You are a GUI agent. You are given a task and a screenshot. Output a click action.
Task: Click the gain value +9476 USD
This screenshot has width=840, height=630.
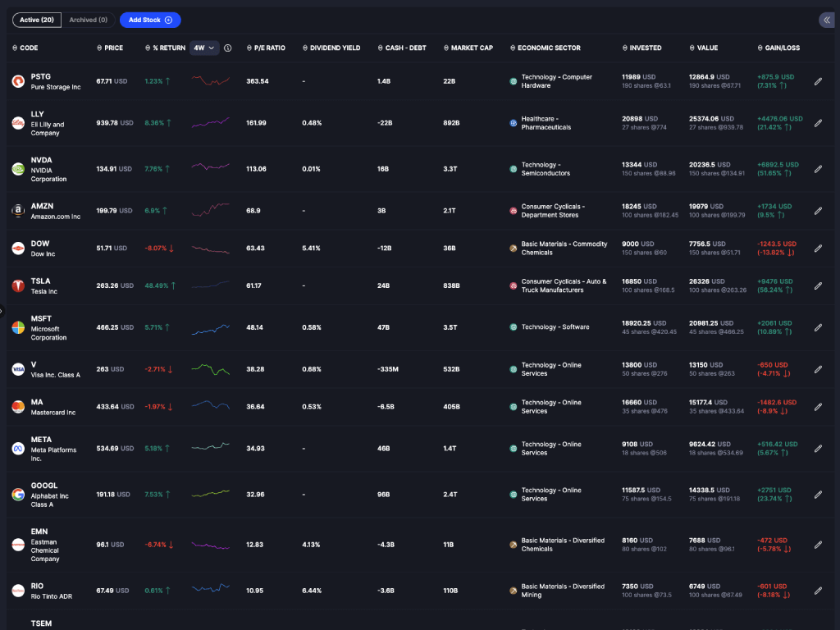point(774,282)
